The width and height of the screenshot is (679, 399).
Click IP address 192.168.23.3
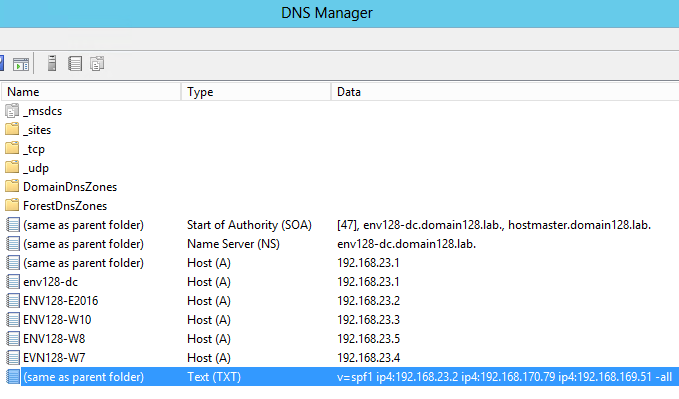tap(369, 320)
